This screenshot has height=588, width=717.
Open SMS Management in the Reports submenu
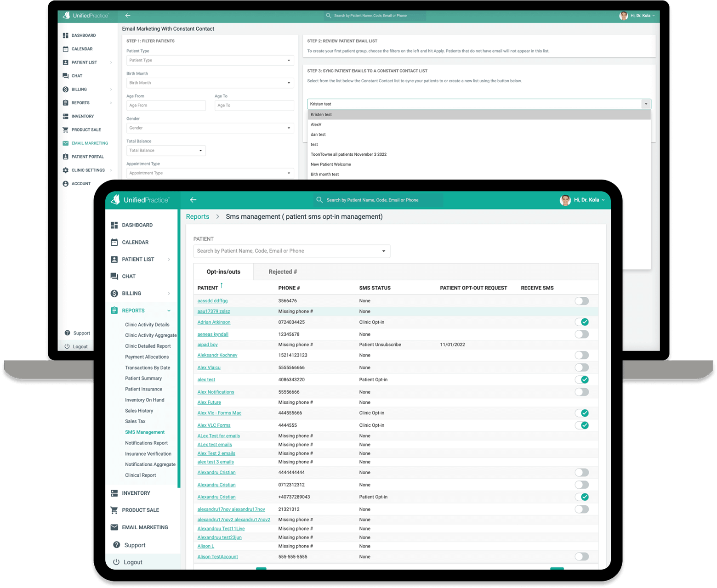point(144,432)
